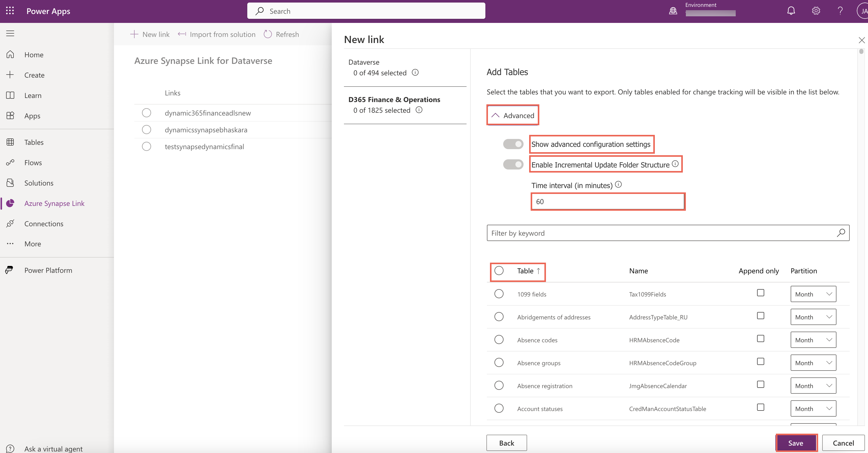Open Partition dropdown for Absence registration
The width and height of the screenshot is (868, 453).
point(813,386)
